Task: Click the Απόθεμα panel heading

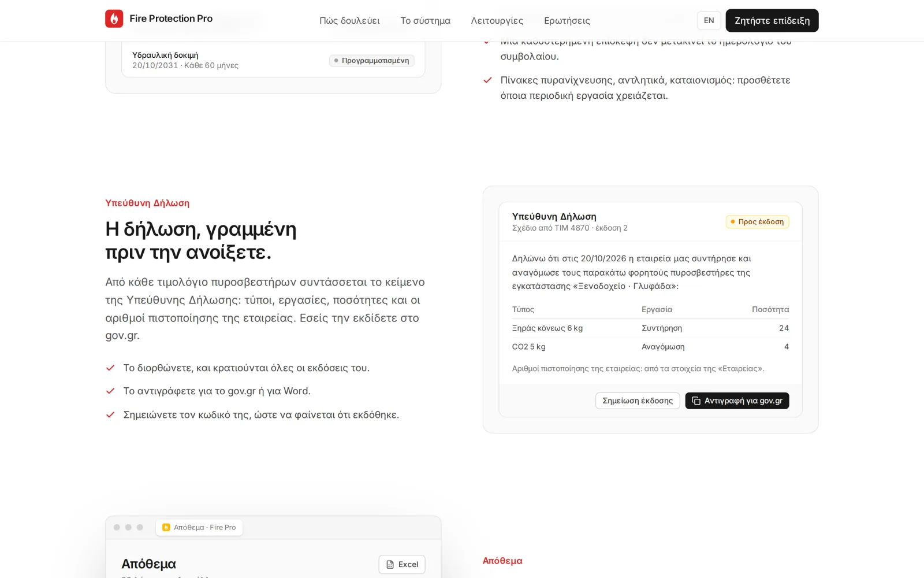Action: point(148,564)
